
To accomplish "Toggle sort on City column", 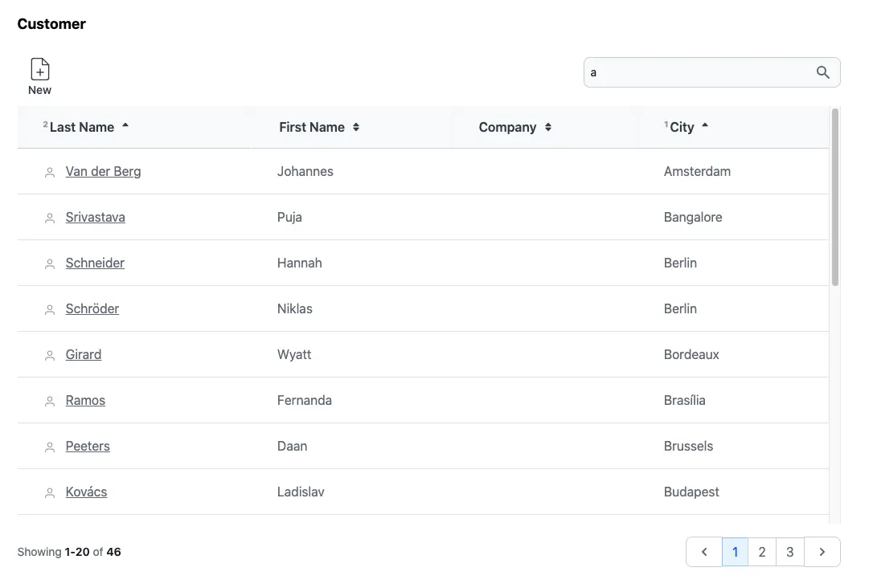I will coord(705,127).
